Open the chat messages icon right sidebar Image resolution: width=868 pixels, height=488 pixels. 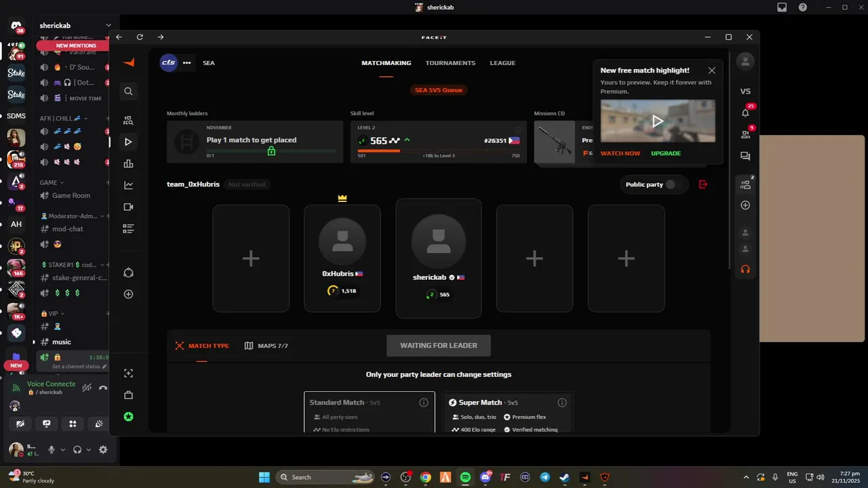coord(745,156)
